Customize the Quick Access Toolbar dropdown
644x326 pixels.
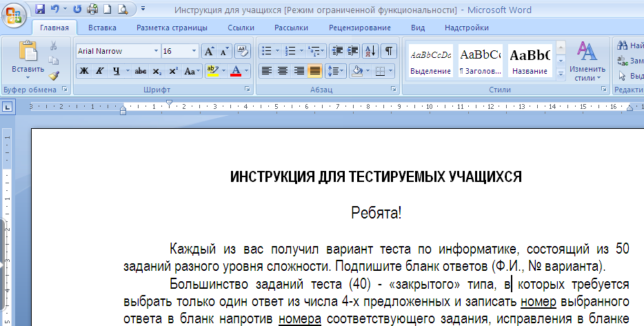[143, 8]
